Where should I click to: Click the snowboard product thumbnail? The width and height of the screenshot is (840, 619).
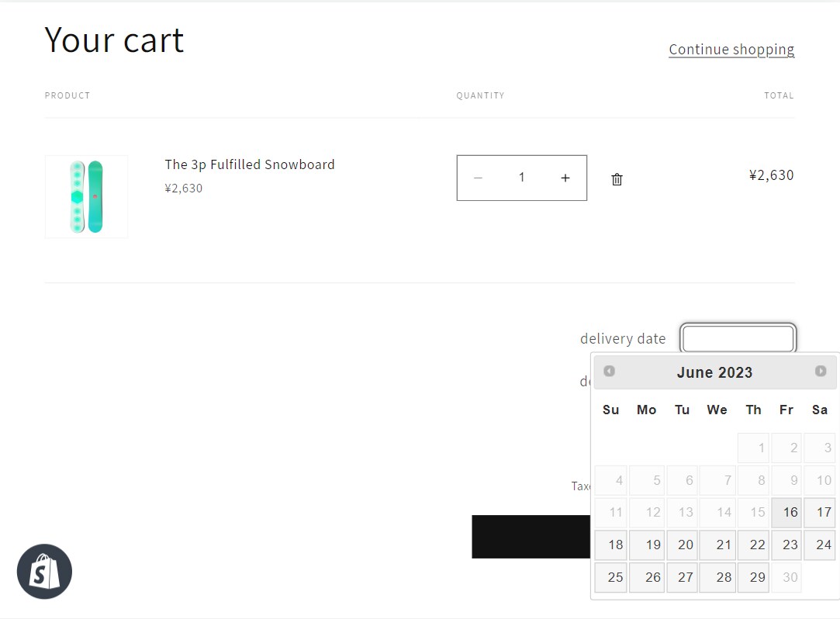(x=86, y=197)
